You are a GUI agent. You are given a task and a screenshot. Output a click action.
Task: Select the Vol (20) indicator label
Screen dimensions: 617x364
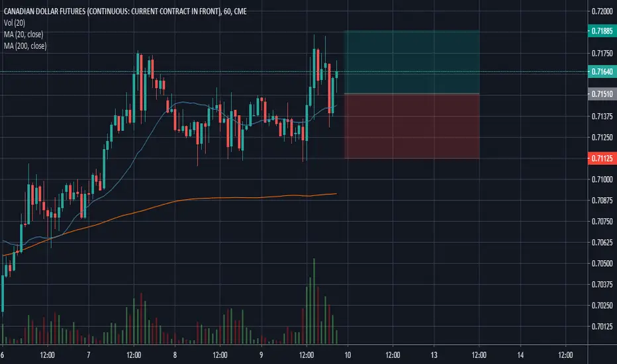[14, 23]
